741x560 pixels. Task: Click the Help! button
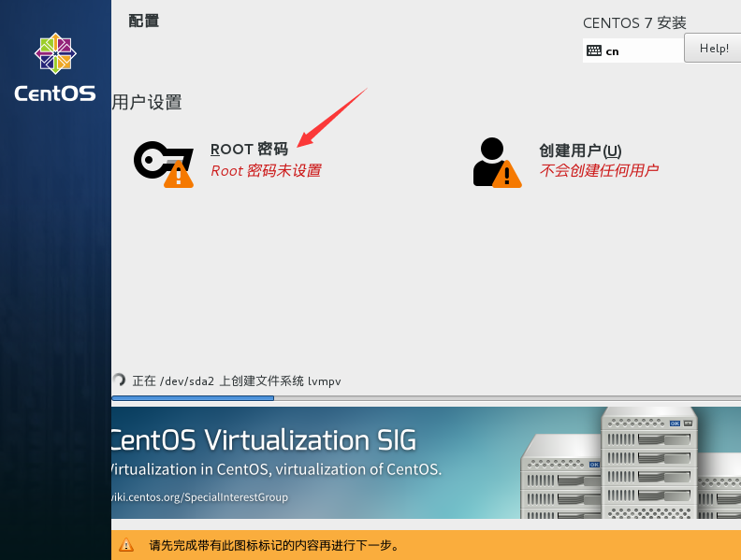pos(713,49)
